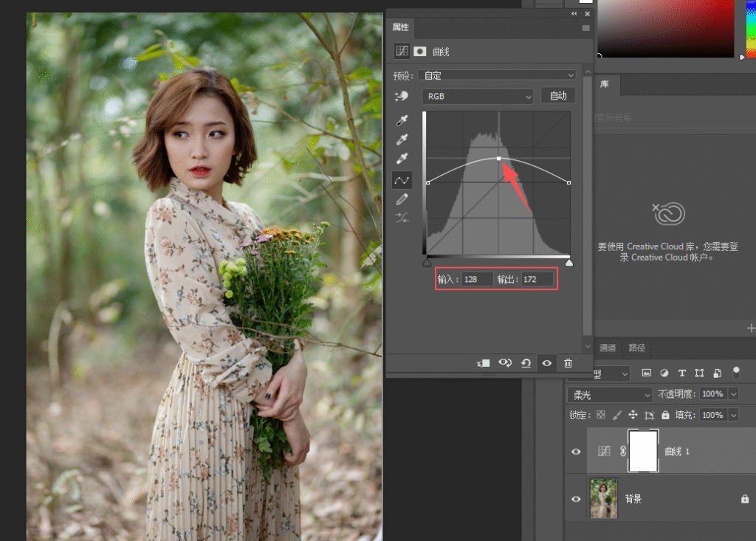The image size is (756, 541).
Task: Click the 输出 output value field
Action: pos(537,279)
